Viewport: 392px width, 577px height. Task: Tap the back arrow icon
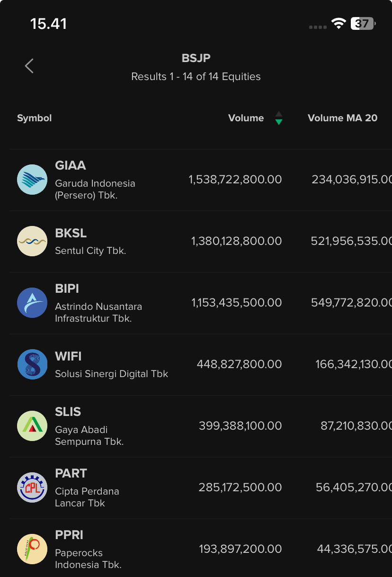tap(29, 66)
